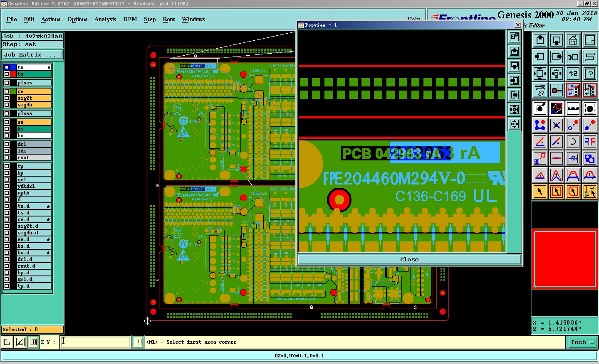Screen dimensions: 599x364
Task: Click the X Y coordinate input field
Action: point(96,342)
